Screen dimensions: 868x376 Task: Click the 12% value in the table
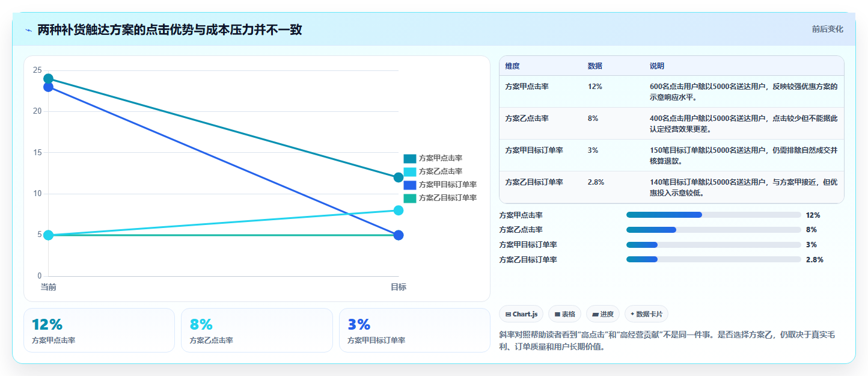click(595, 87)
